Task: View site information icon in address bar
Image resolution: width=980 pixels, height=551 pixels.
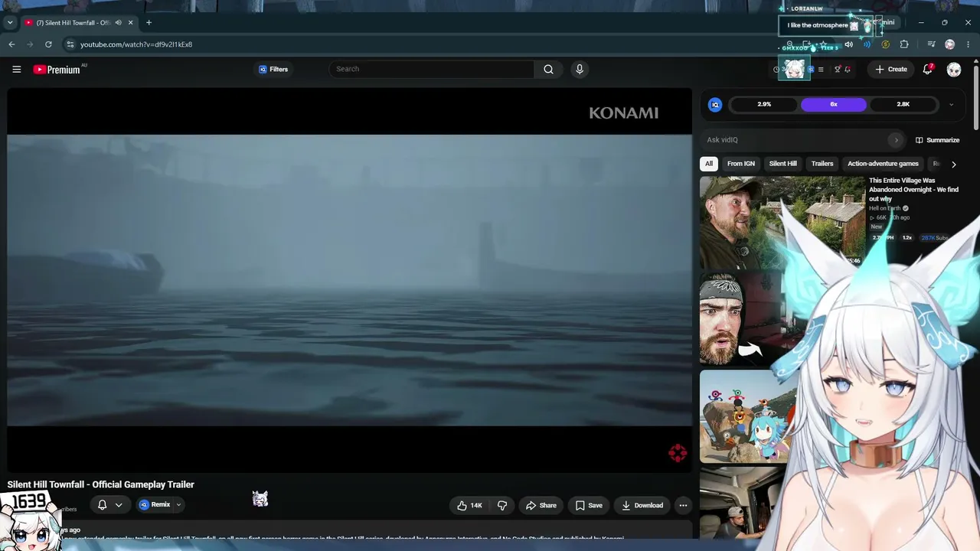Action: tap(70, 44)
